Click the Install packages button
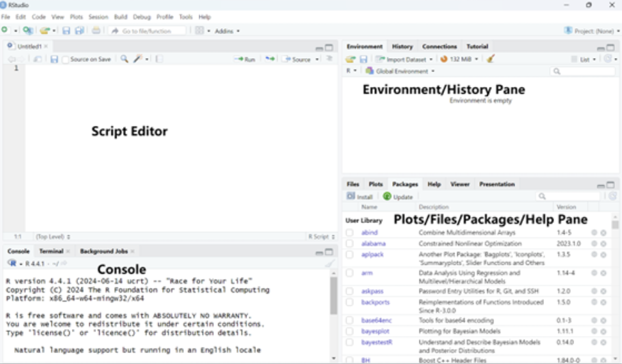The image size is (622, 364). [x=360, y=196]
